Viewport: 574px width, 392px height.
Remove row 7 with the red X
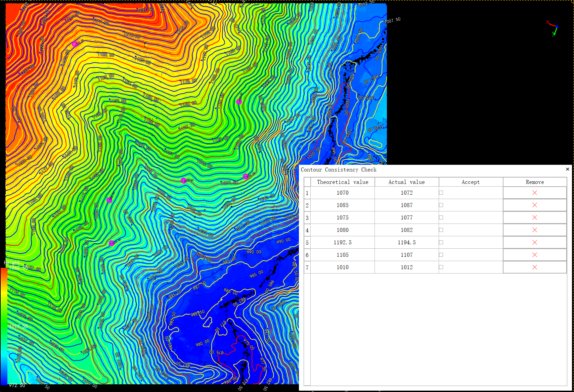coord(535,267)
